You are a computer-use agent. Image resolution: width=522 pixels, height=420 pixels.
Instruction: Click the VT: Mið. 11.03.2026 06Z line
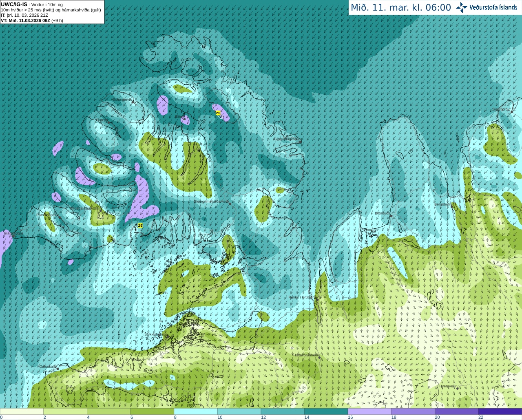coord(32,20)
